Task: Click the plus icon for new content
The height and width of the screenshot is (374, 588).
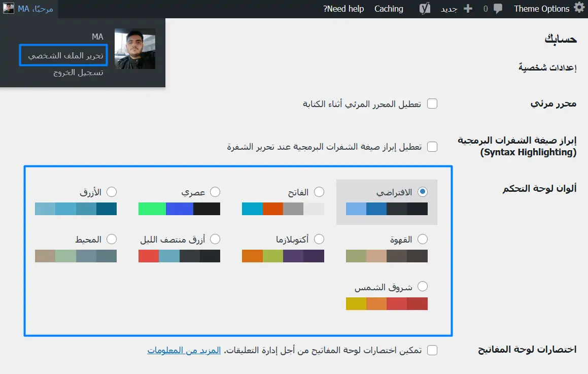Action: click(468, 9)
